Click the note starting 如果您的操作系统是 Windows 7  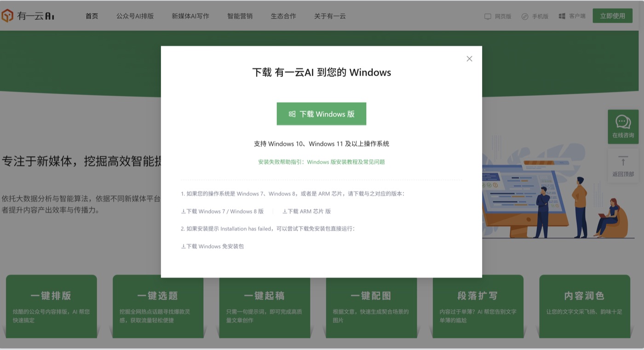pos(293,194)
